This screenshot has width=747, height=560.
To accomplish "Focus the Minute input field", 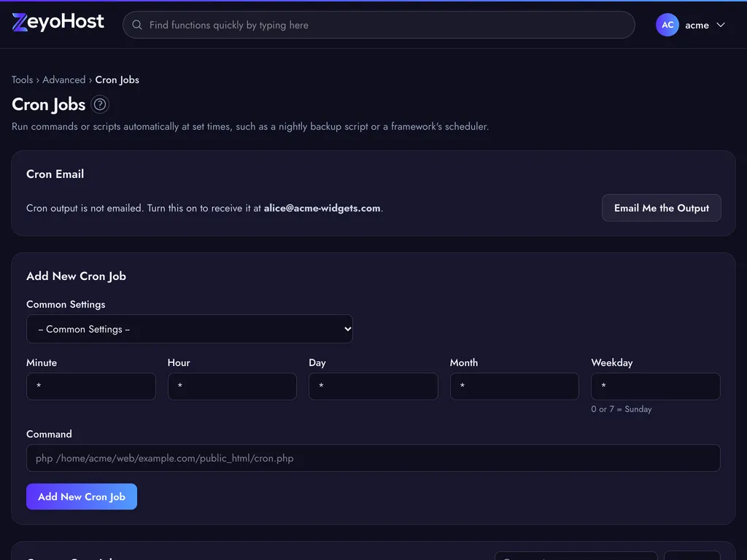I will [x=91, y=386].
